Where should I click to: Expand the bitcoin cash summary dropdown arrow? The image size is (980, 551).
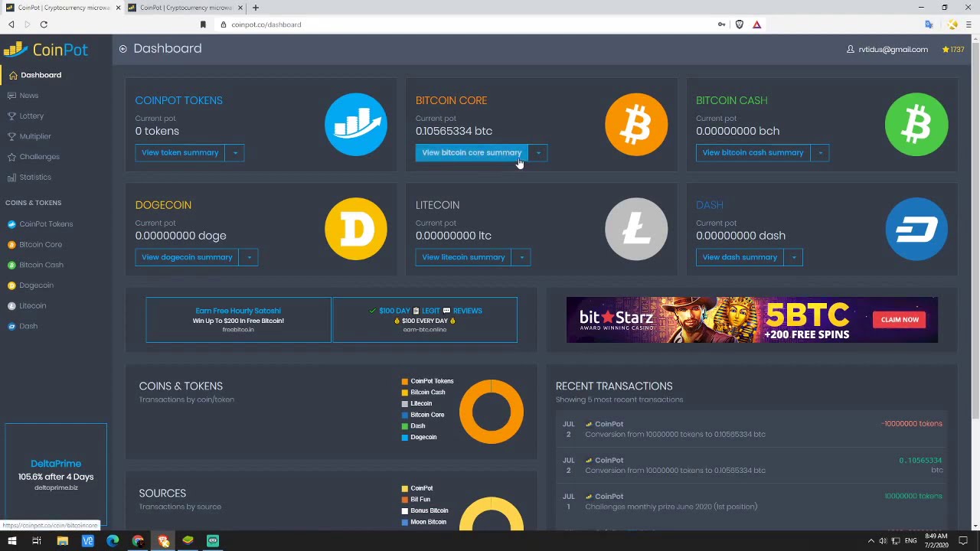(820, 152)
